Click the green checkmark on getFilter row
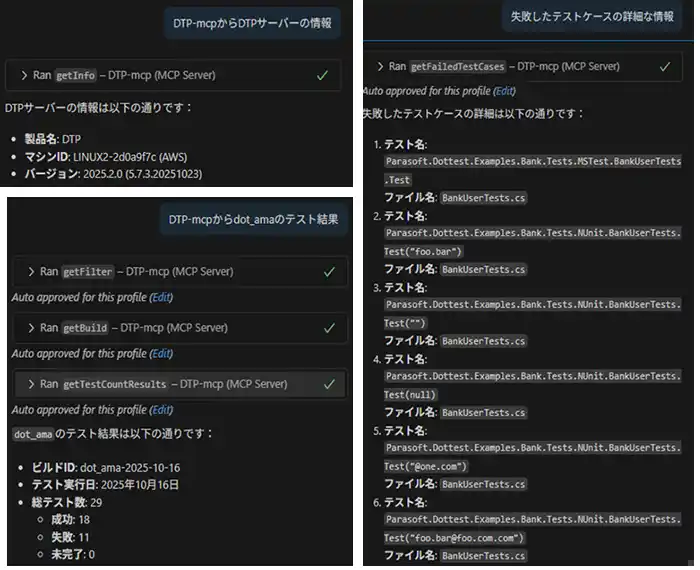This screenshot has width=700, height=570. [x=329, y=272]
